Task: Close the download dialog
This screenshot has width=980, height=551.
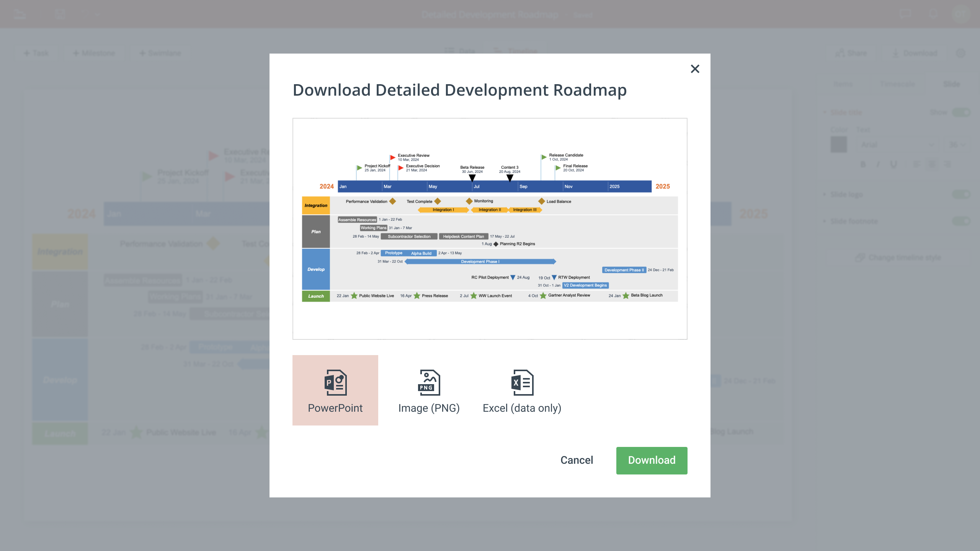Action: point(695,68)
